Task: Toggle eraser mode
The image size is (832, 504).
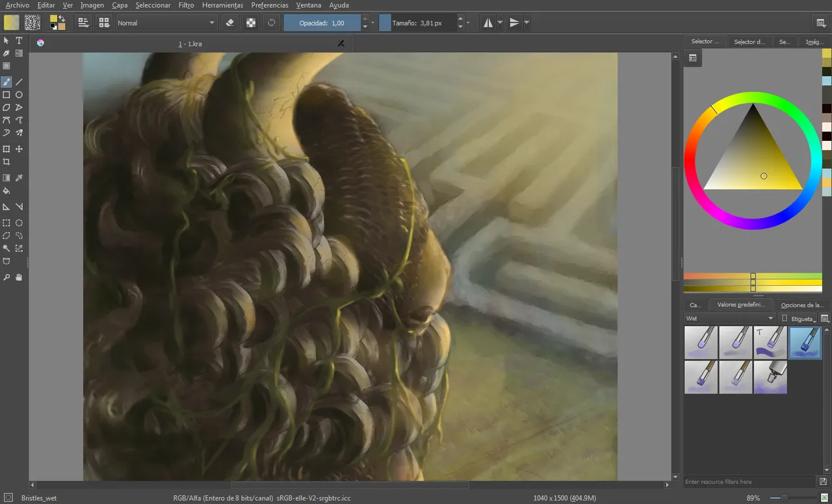Action: pyautogui.click(x=229, y=23)
